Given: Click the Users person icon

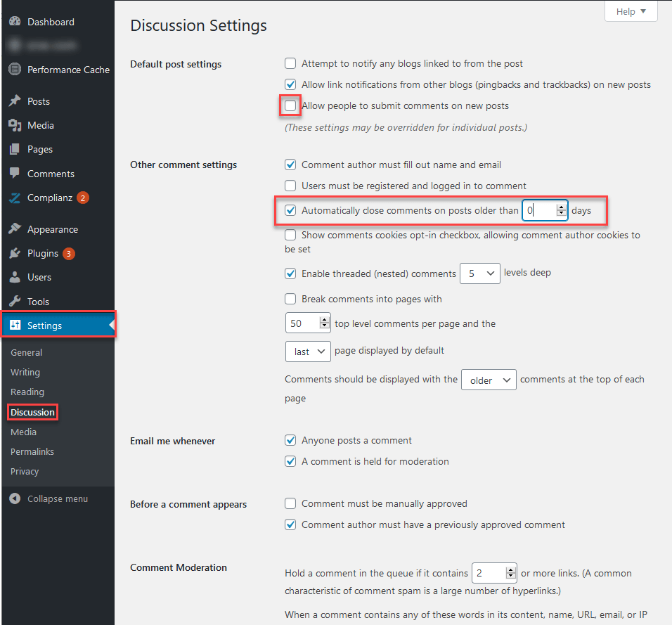Looking at the screenshot, I should [x=15, y=277].
